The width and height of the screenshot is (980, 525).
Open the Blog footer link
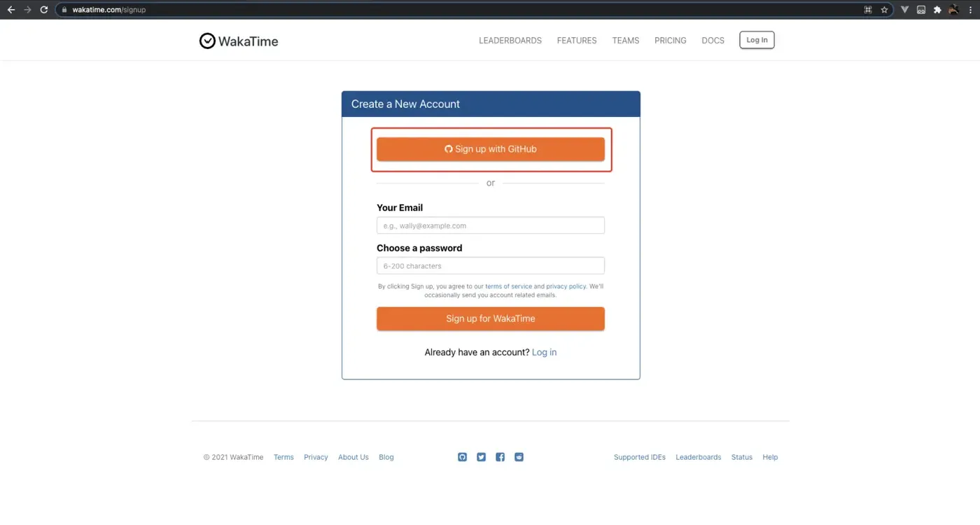(x=386, y=457)
